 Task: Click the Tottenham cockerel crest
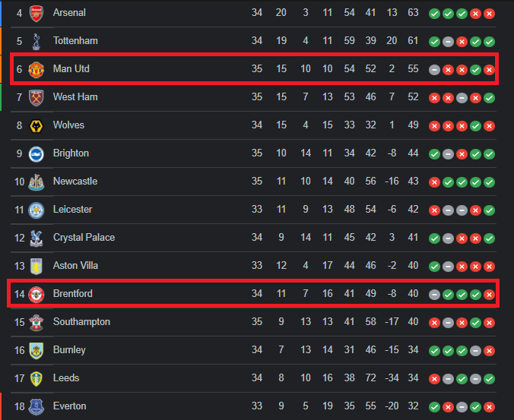pos(36,41)
